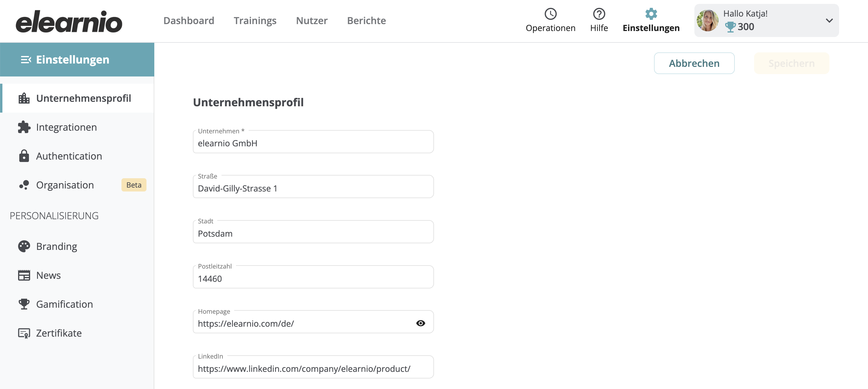Click the trophy points icon
The height and width of the screenshot is (389, 868).
coord(730,27)
